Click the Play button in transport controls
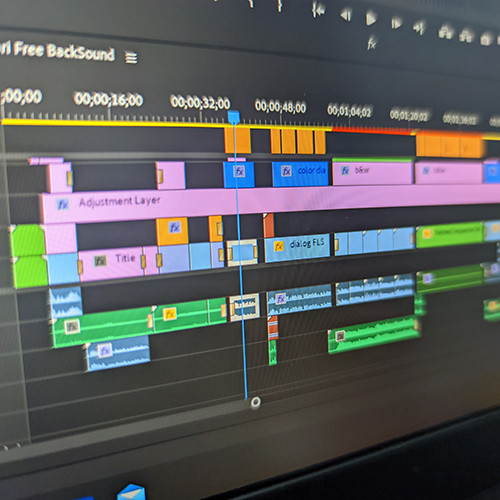The image size is (500, 500). 371,18
